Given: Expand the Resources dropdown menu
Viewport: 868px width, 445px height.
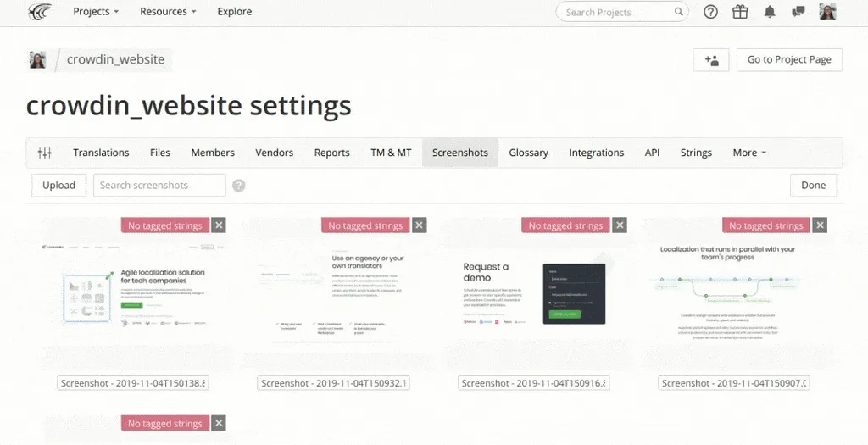Looking at the screenshot, I should coord(168,12).
